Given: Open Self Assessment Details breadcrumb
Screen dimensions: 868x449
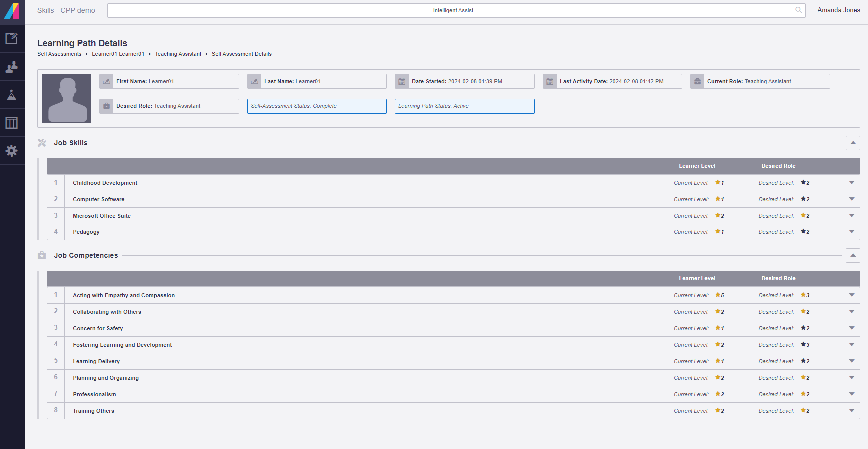Looking at the screenshot, I should coord(242,54).
